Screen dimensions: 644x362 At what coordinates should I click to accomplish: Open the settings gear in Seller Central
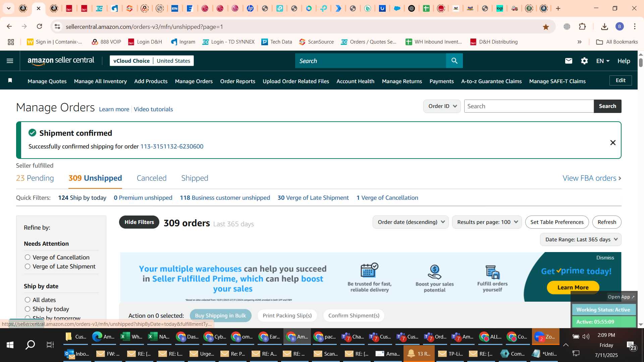(584, 61)
